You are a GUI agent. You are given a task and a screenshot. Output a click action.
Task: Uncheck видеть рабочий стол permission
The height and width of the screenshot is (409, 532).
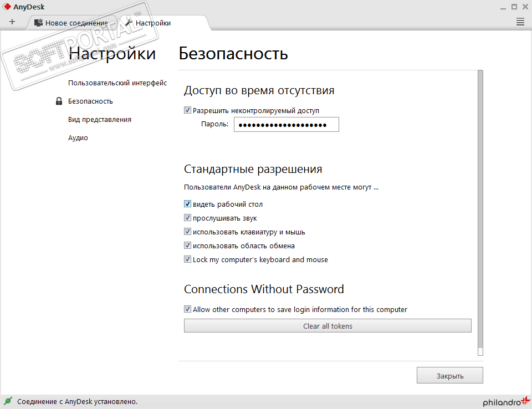point(187,203)
